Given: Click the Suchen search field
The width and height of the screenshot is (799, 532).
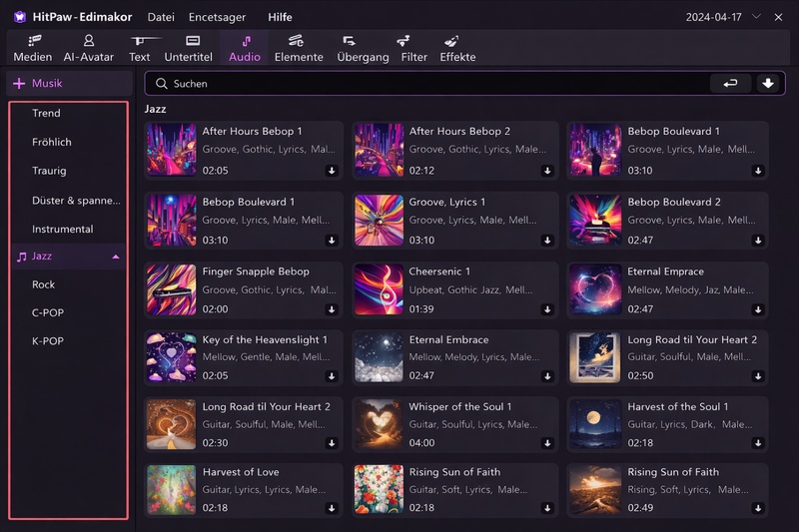Looking at the screenshot, I should coord(429,84).
